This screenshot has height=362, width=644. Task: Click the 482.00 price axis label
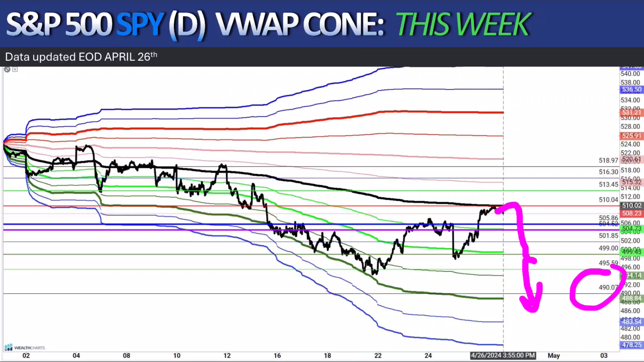point(630,328)
